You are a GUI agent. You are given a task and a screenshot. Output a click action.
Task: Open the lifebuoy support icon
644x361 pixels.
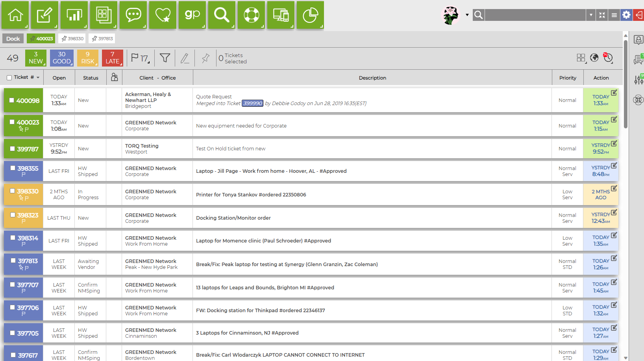click(x=251, y=15)
